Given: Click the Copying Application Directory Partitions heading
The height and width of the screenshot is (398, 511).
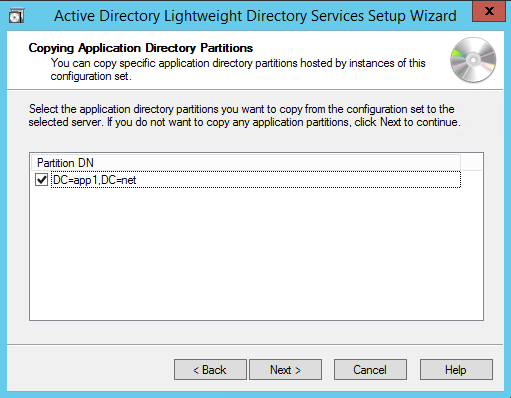Looking at the screenshot, I should point(141,48).
